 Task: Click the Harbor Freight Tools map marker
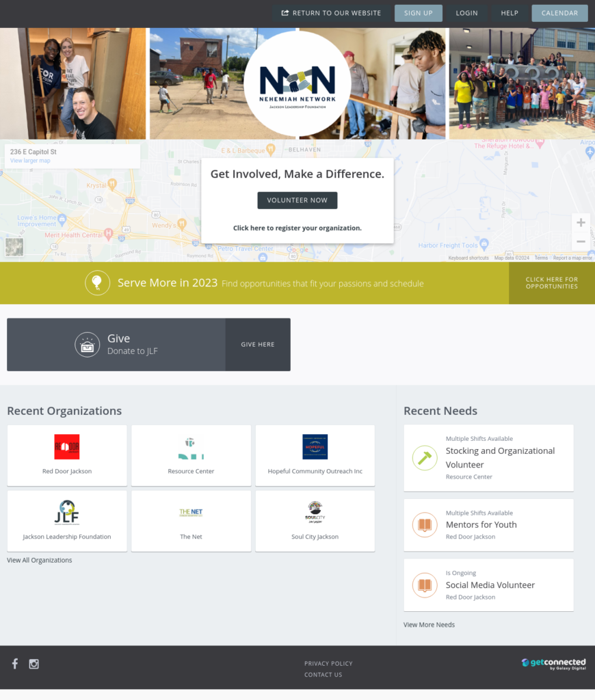[x=484, y=244]
